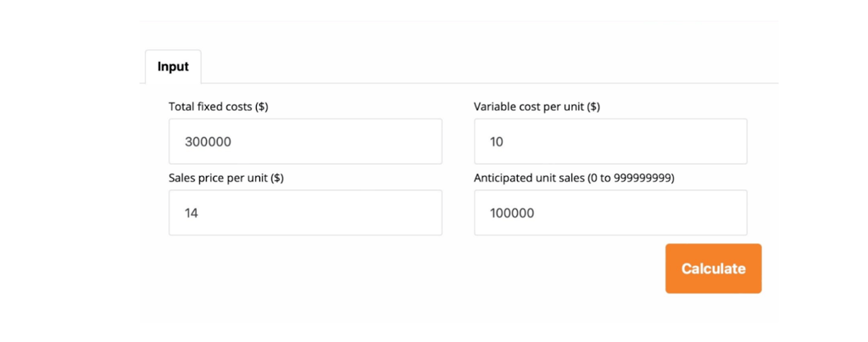This screenshot has width=868, height=342.
Task: Select the Sales price per unit field
Action: pyautogui.click(x=305, y=212)
